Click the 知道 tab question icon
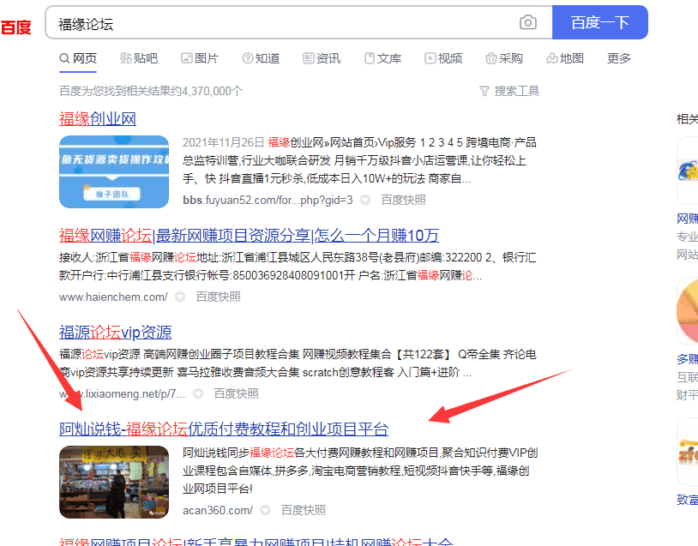Image resolution: width=698 pixels, height=546 pixels. [x=248, y=58]
